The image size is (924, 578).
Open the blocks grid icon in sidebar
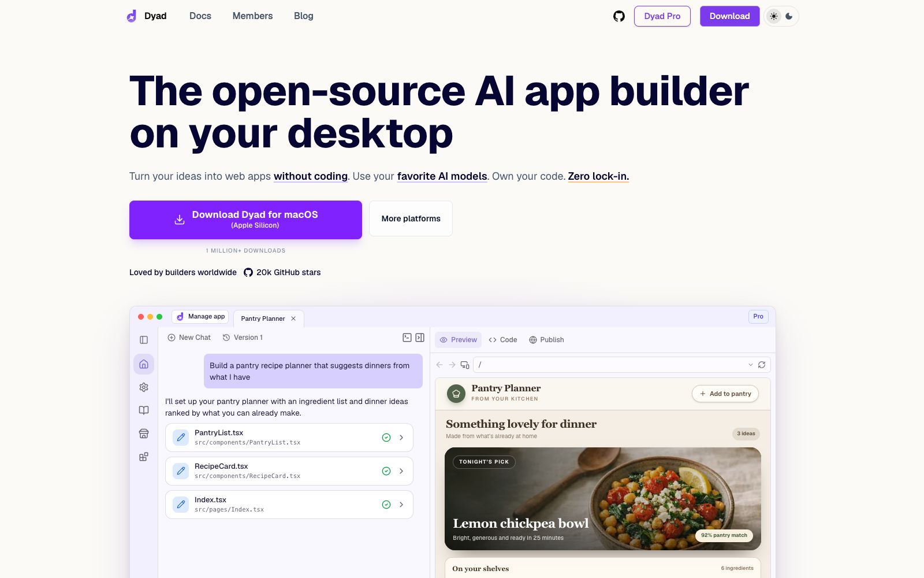tap(144, 457)
